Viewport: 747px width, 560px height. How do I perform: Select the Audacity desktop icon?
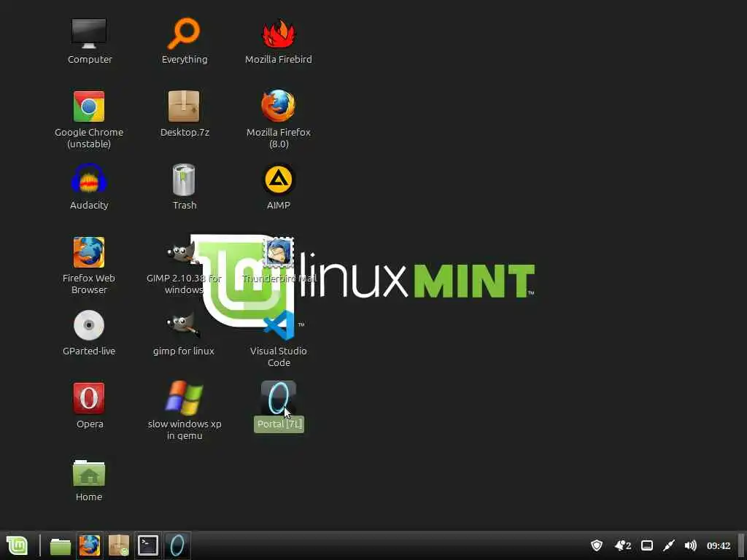point(89,179)
